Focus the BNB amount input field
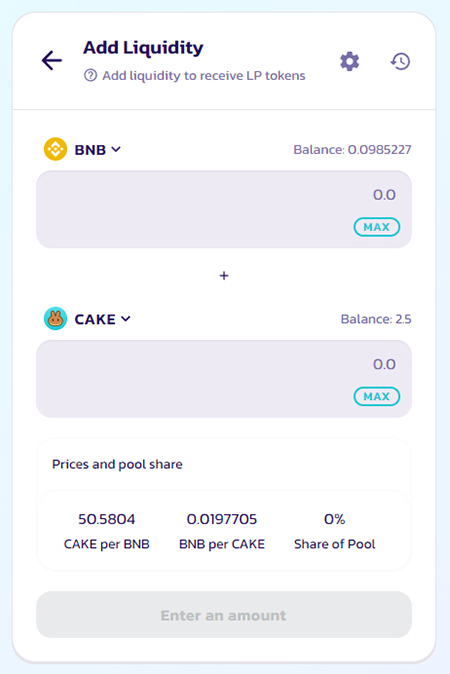This screenshot has height=674, width=450. pyautogui.click(x=224, y=209)
